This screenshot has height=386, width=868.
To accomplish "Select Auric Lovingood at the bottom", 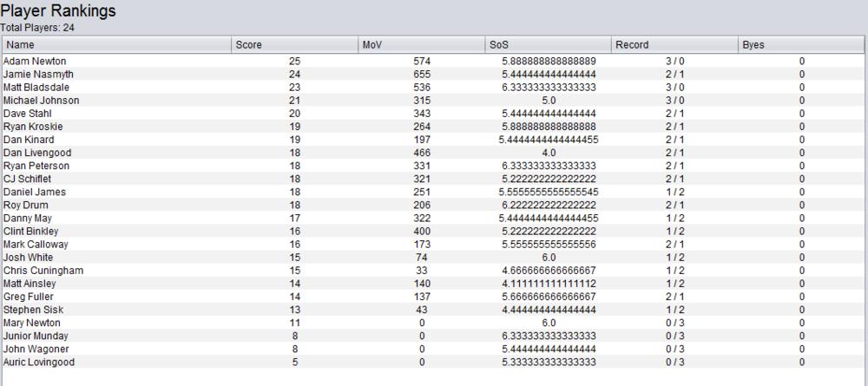I will (x=39, y=363).
